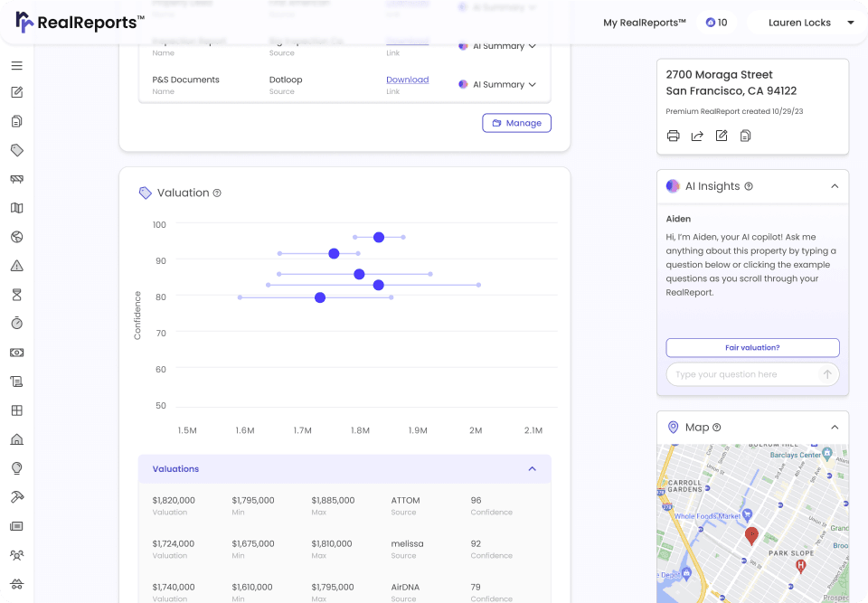Print the RealReport using the printer icon
This screenshot has height=603, width=868.
[673, 135]
